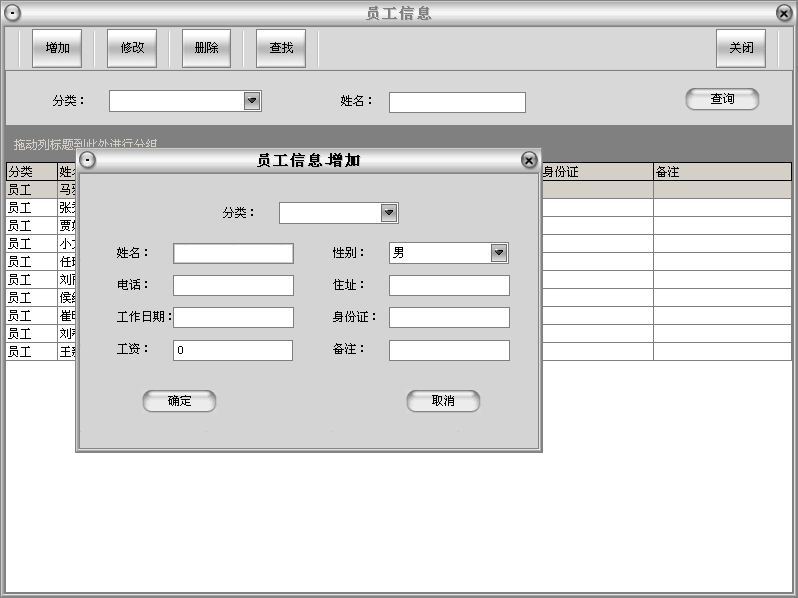This screenshot has height=598, width=798.
Task: Cancel with the 取消 button
Action: (x=443, y=401)
